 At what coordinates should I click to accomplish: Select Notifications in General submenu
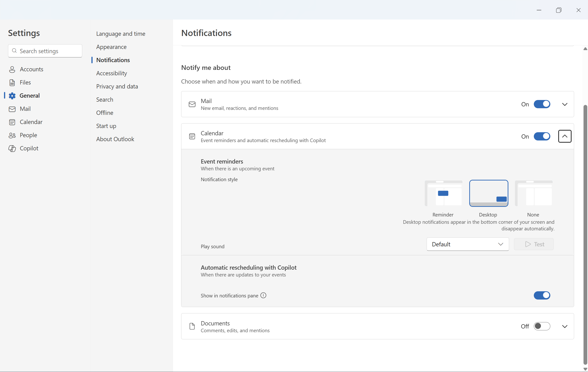click(113, 60)
